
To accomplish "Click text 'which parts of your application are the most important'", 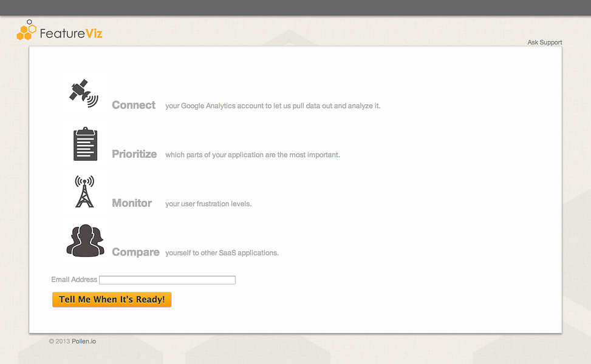I will coord(252,155).
